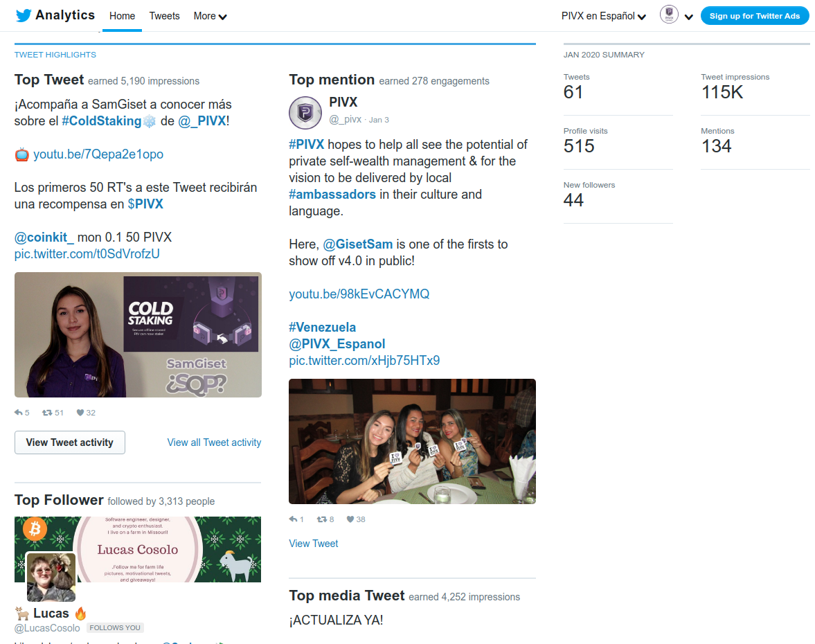Viewport: 815px width, 644px height.
Task: Click the PIVX profile avatar in header
Action: [670, 15]
